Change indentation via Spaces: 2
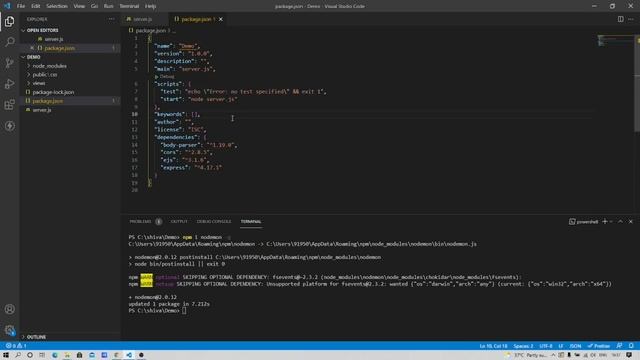This screenshot has height=360, width=640. [523, 346]
